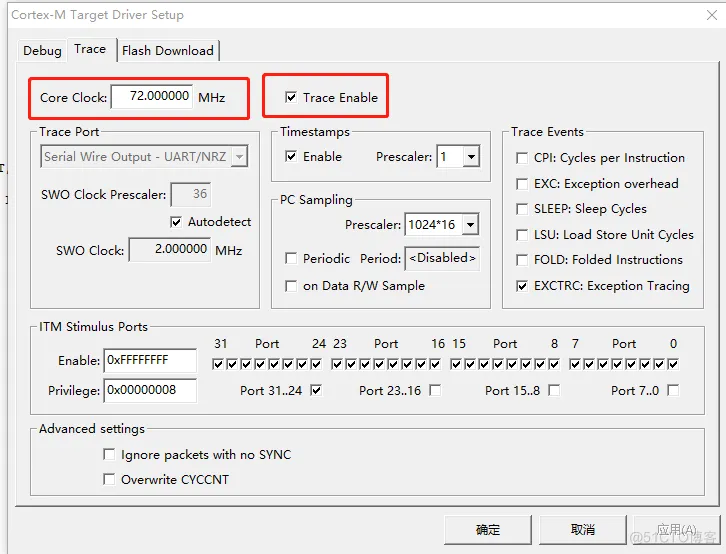
Task: Toggle ITM stimulus port 0 checkbox
Action: pos(673,364)
